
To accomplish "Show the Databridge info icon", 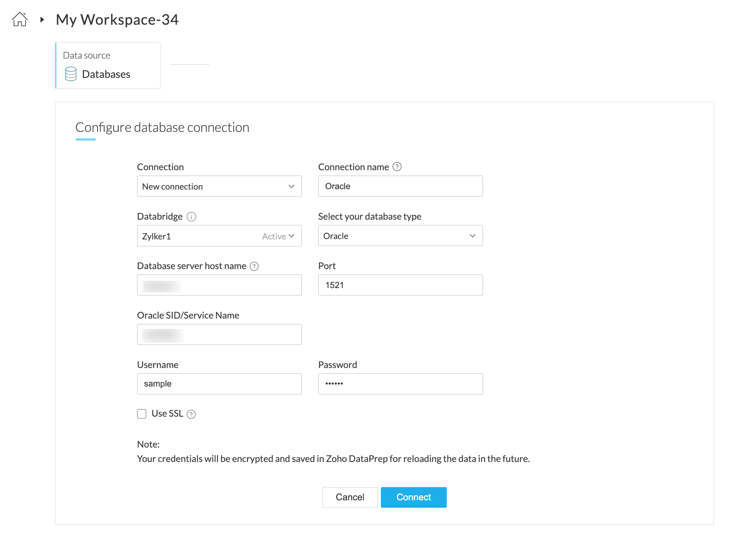I will coord(191,217).
